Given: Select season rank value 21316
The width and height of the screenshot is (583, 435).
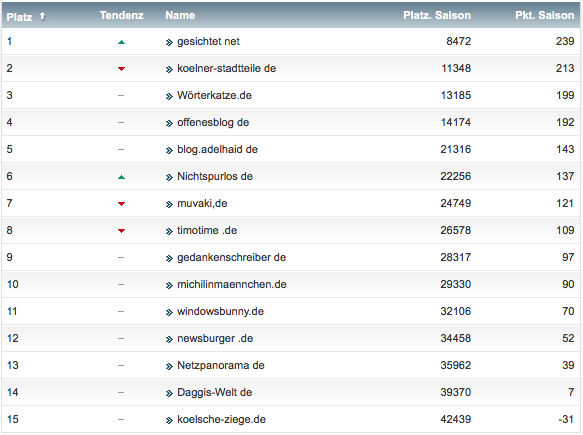Looking at the screenshot, I should pyautogui.click(x=456, y=149).
